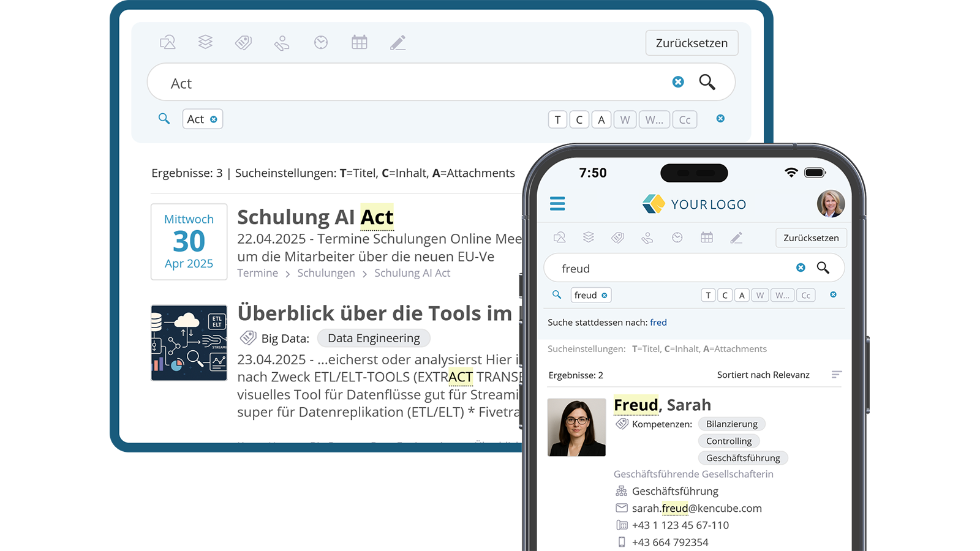The width and height of the screenshot is (980, 551).
Task: Select the layers filter icon in tablet toolbar
Action: click(205, 42)
